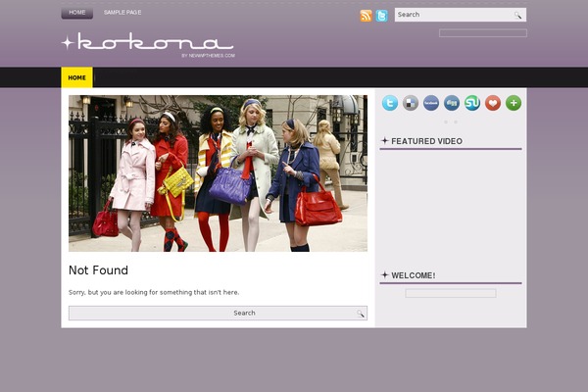The width and height of the screenshot is (588, 392).
Task: Click the 'FEATURED VIDEO' sidebar heading
Action: click(x=426, y=141)
